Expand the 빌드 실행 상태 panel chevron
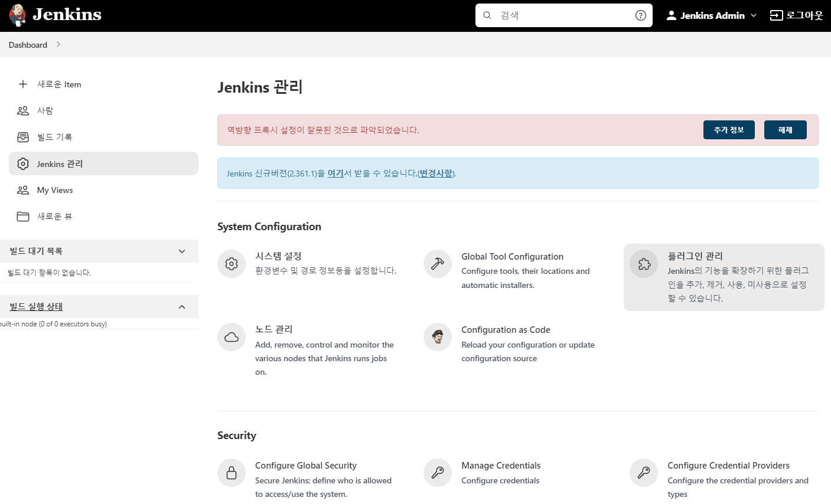This screenshot has width=831, height=504. tap(182, 307)
